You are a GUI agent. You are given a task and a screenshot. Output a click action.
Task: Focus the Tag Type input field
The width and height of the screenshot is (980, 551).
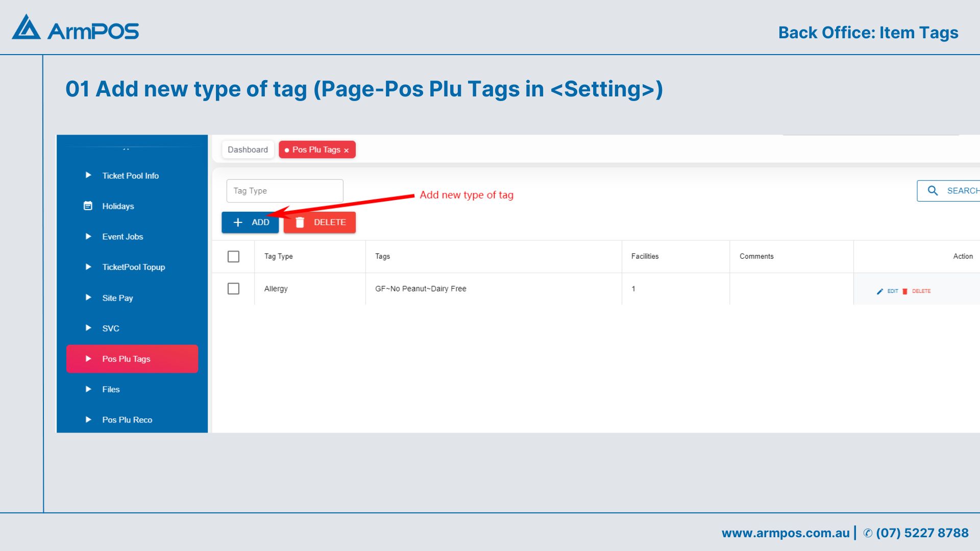tap(285, 191)
